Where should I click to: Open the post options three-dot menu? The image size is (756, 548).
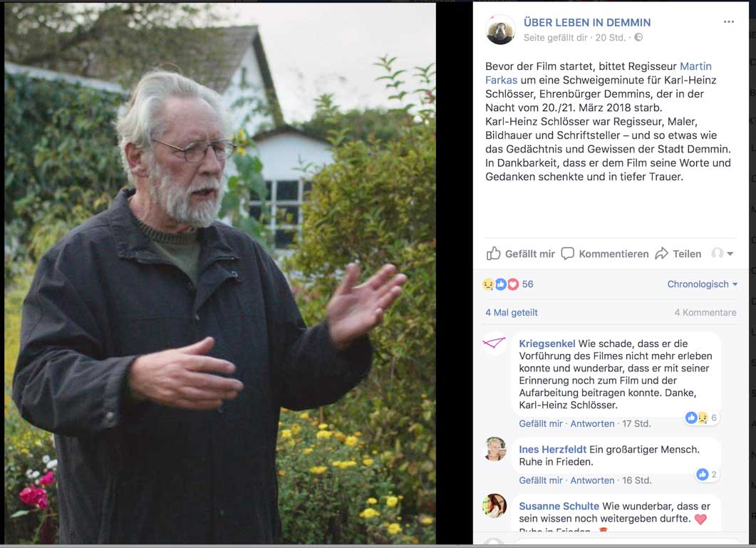728,21
